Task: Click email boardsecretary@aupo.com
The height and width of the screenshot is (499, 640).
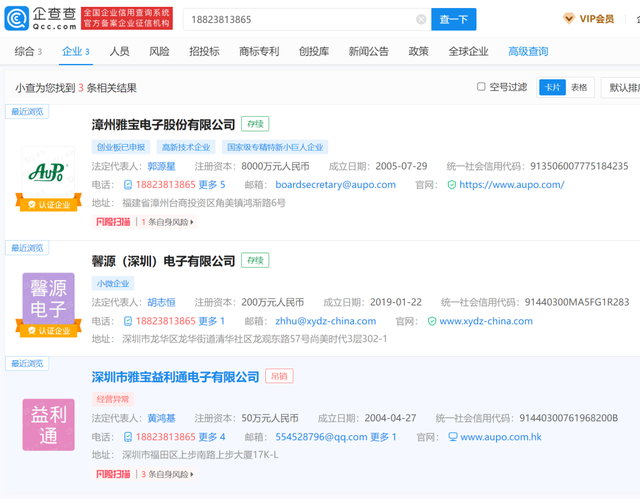Action: [336, 185]
